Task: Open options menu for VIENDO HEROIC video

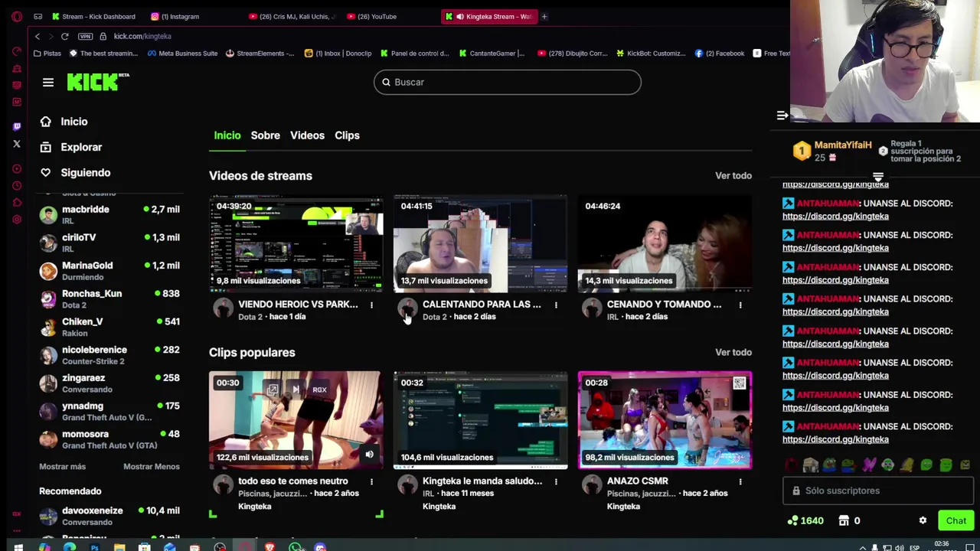Action: point(371,305)
